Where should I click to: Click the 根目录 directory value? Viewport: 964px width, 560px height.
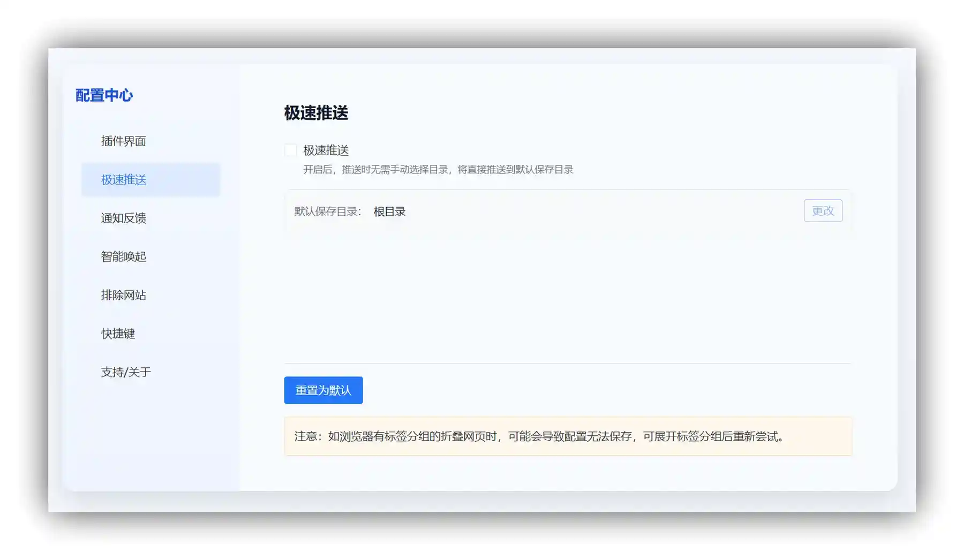coord(390,211)
